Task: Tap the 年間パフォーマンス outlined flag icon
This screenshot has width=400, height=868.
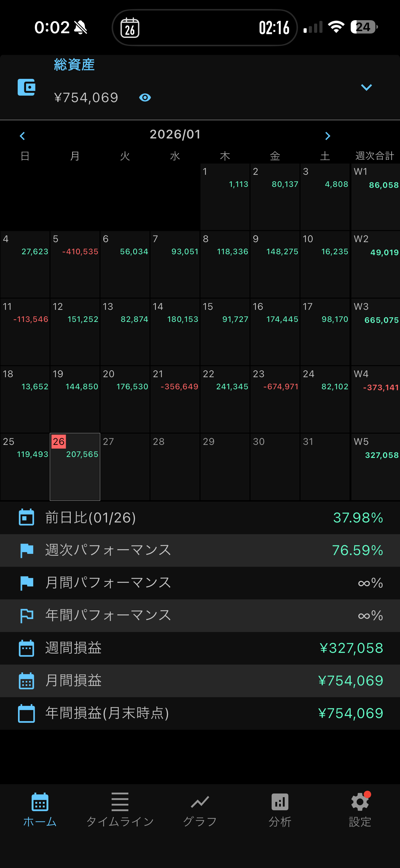Action: (26, 616)
